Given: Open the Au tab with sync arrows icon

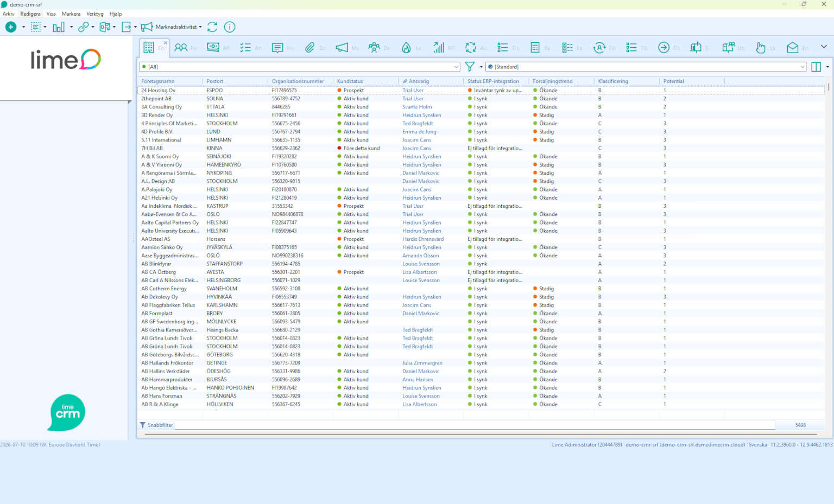Looking at the screenshot, I should 475,47.
